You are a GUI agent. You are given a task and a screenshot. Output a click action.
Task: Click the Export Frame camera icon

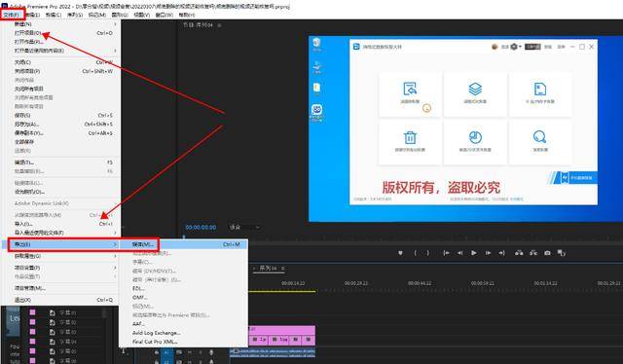547,253
